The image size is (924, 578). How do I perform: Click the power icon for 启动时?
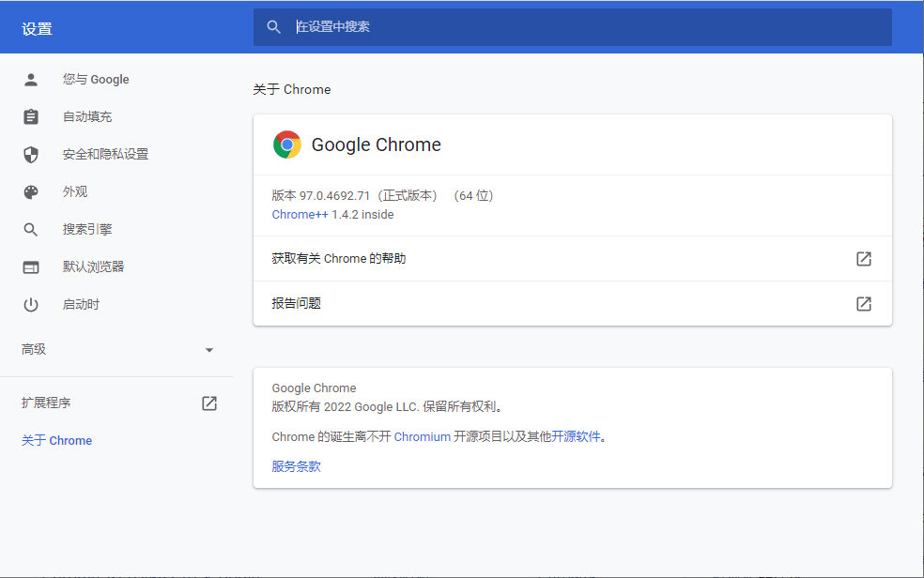[31, 304]
